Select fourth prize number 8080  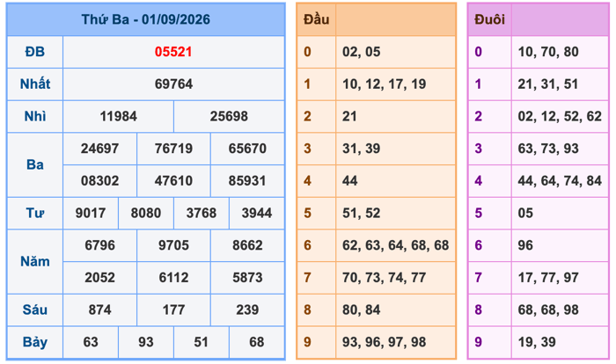(x=146, y=213)
